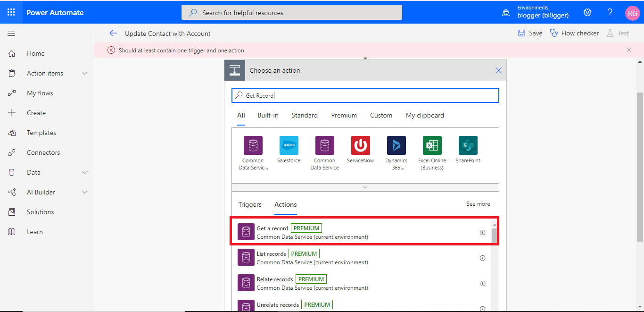Click the Update Contact with Account title
Viewport: 644px width, 312px height.
(168, 34)
